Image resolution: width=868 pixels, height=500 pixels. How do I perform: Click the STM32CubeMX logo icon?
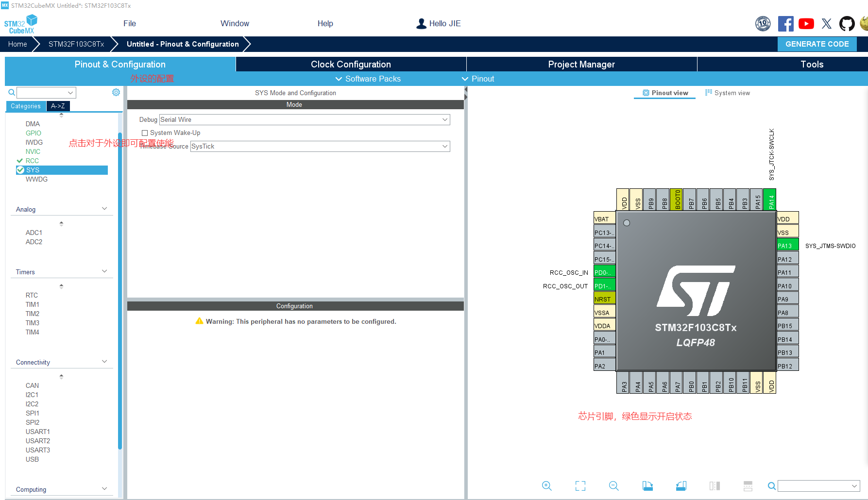pyautogui.click(x=21, y=24)
